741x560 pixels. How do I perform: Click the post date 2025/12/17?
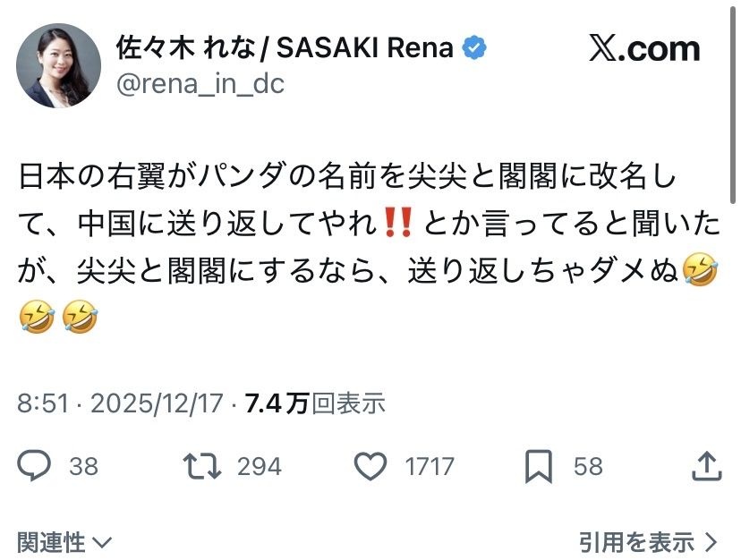pos(156,403)
